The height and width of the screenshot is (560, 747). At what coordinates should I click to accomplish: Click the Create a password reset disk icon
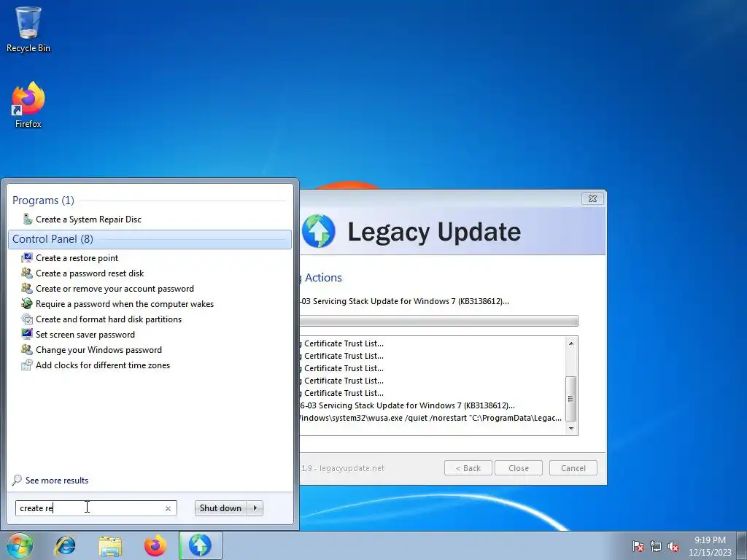[27, 273]
